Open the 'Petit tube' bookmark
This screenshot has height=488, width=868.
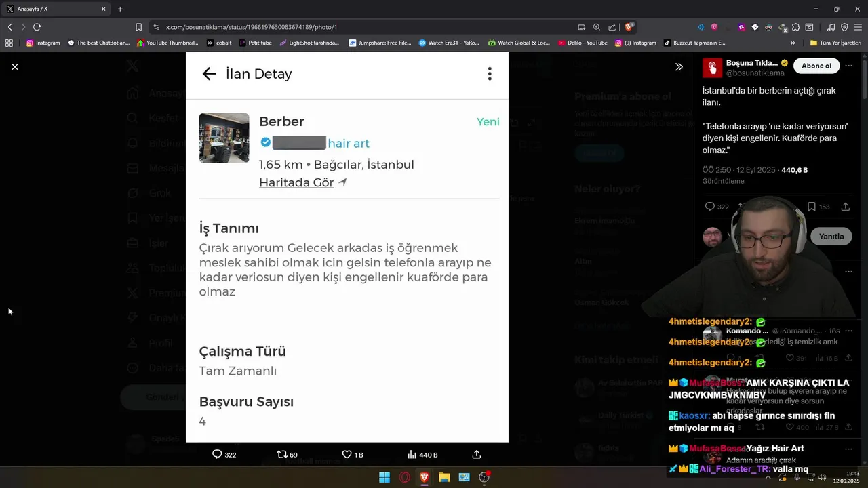coord(256,43)
